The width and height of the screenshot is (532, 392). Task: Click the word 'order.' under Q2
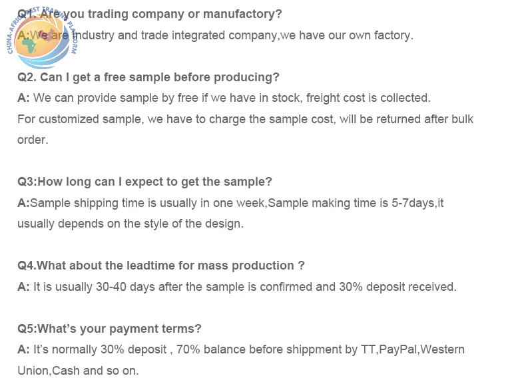pyautogui.click(x=33, y=140)
